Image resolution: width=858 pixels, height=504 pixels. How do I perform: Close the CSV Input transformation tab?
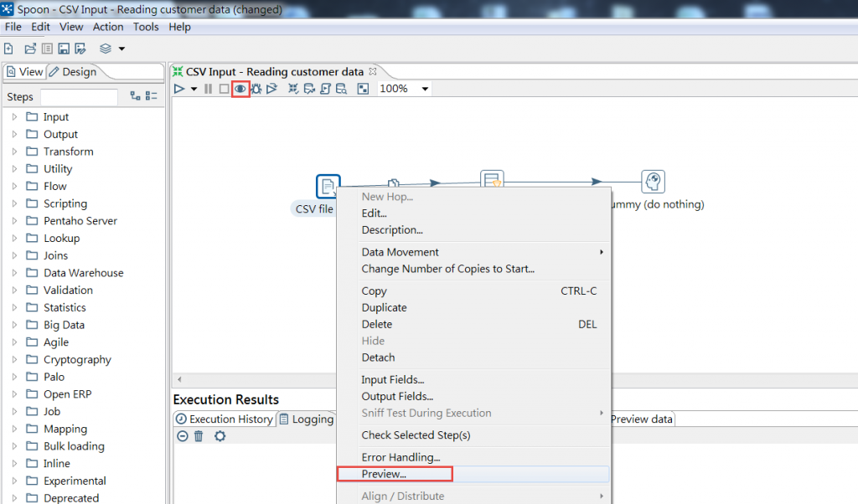(x=373, y=72)
